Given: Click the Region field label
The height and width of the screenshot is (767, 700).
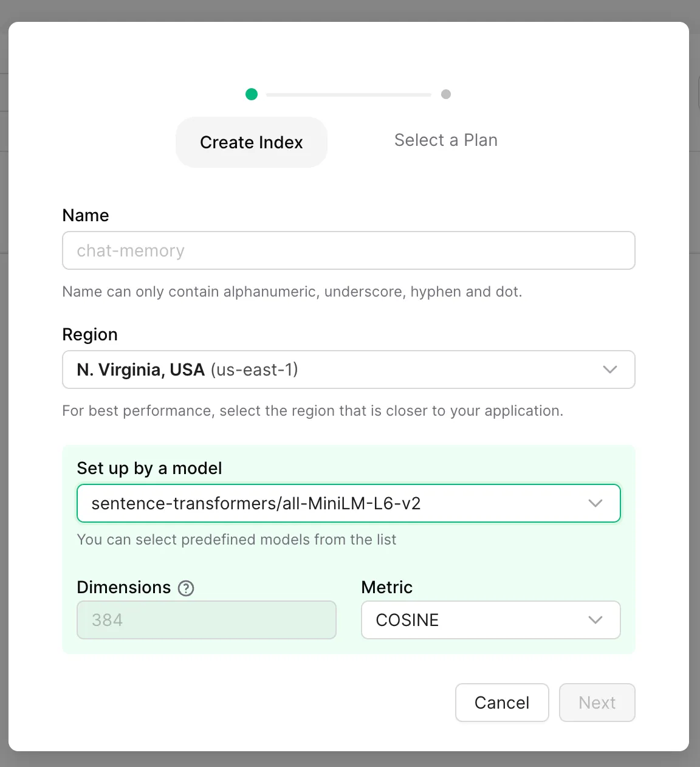Looking at the screenshot, I should 90,335.
